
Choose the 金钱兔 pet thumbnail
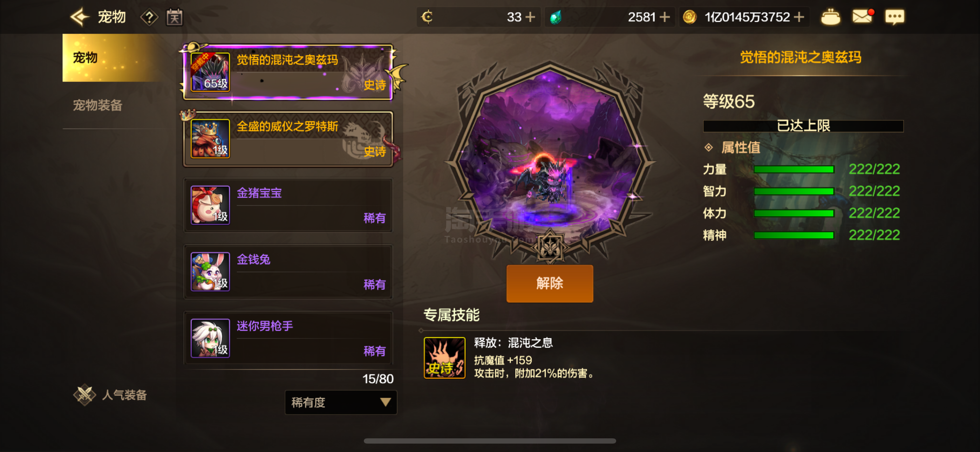click(210, 272)
